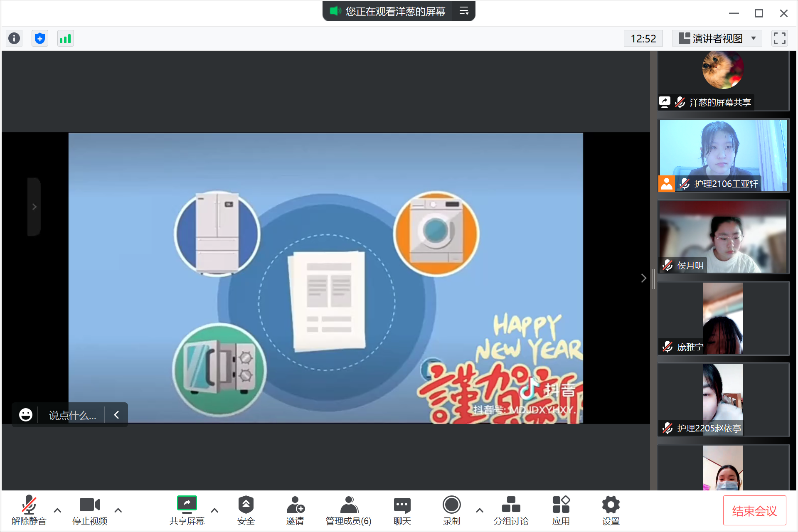The height and width of the screenshot is (532, 798).
Task: Click the blue encryption shield icon
Action: click(x=40, y=38)
